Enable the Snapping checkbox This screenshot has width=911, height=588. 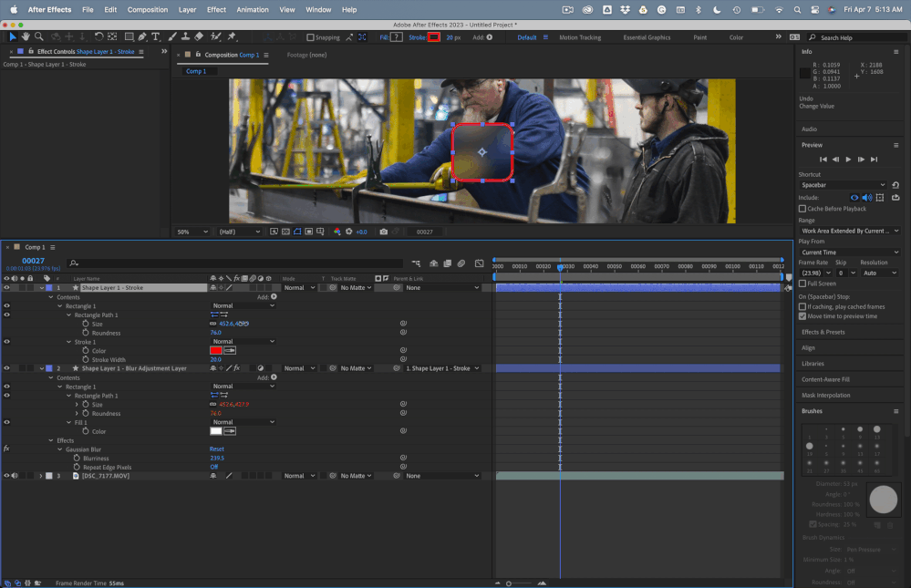click(x=310, y=37)
